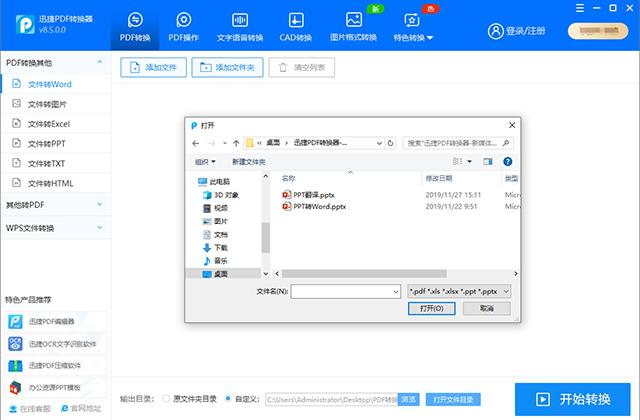Expand the 特色转换 dropdown tab
The image size is (640, 420).
[x=413, y=27]
